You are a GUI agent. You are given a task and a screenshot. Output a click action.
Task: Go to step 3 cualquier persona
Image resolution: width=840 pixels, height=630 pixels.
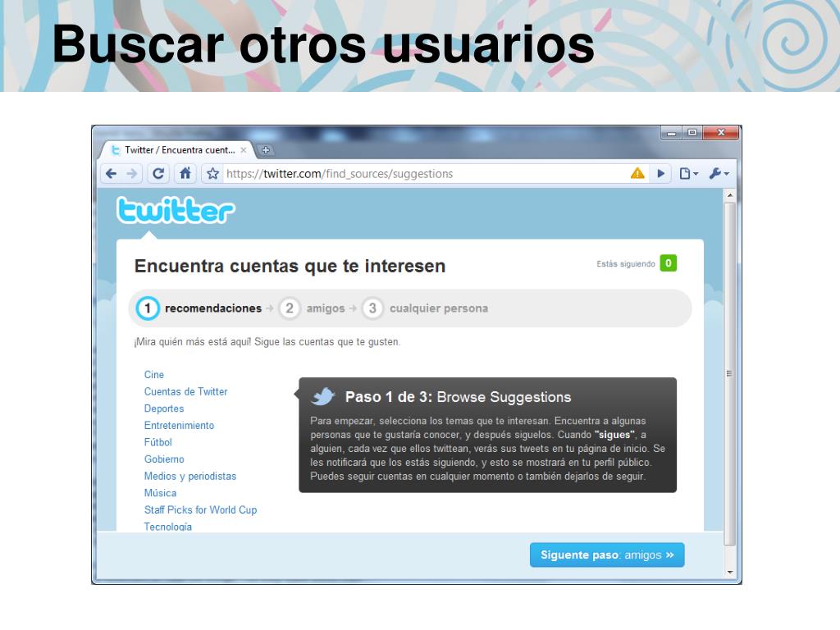(x=426, y=308)
